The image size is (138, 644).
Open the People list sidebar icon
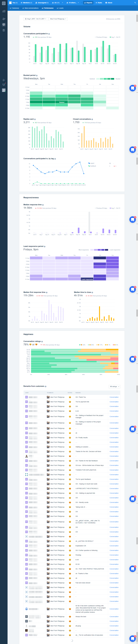pos(4,11)
